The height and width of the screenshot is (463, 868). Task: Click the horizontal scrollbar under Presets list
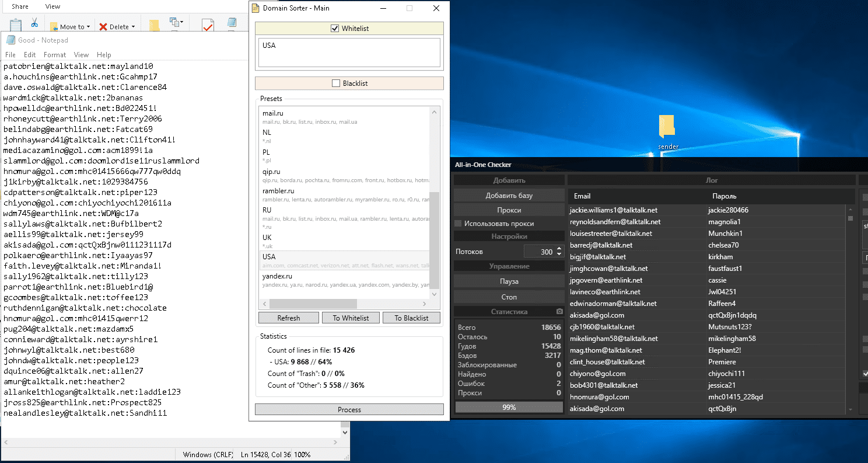click(x=313, y=304)
